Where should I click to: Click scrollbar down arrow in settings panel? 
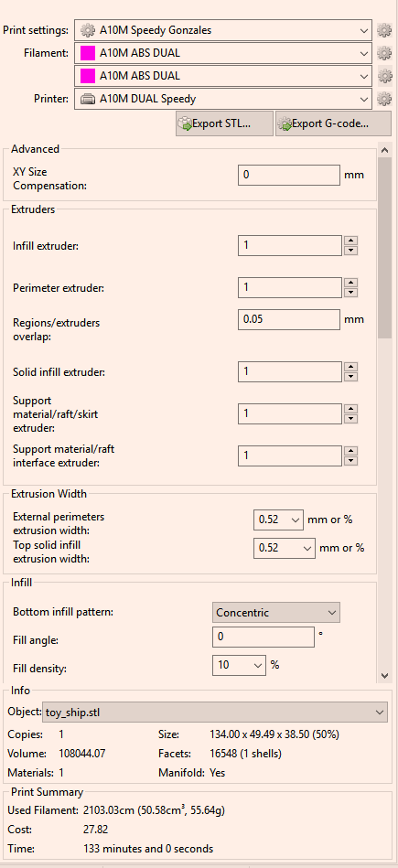coord(384,675)
